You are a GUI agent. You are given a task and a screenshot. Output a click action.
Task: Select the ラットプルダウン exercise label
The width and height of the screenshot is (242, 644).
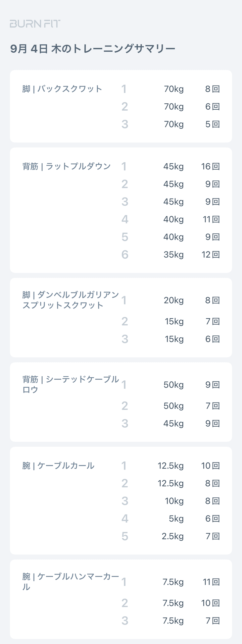[66, 166]
